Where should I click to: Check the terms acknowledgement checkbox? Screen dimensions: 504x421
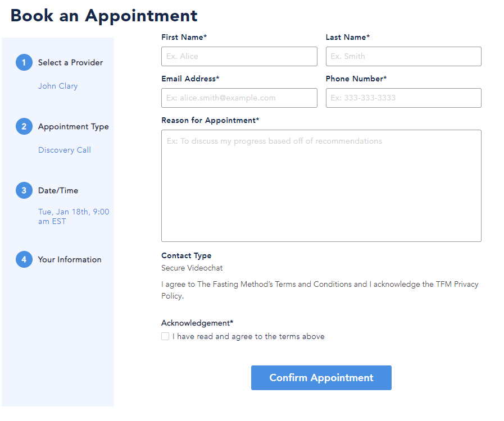point(165,336)
